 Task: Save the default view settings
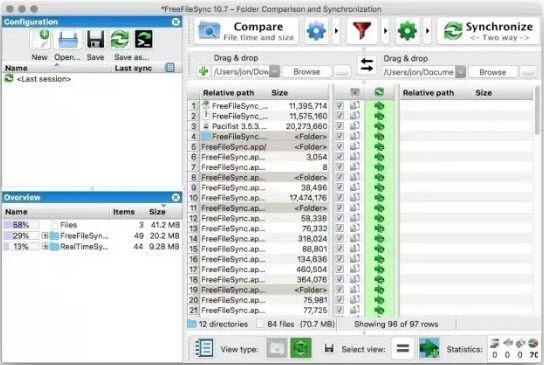329,348
